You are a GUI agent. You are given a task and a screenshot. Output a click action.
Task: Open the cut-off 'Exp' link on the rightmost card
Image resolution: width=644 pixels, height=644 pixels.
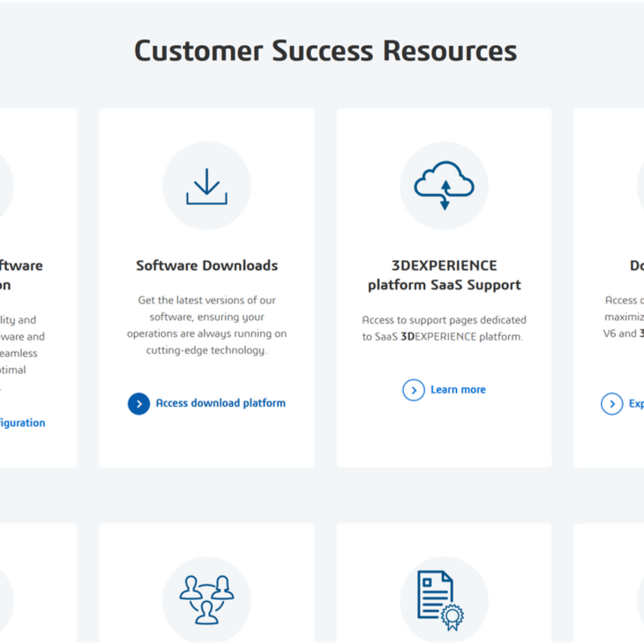(635, 404)
